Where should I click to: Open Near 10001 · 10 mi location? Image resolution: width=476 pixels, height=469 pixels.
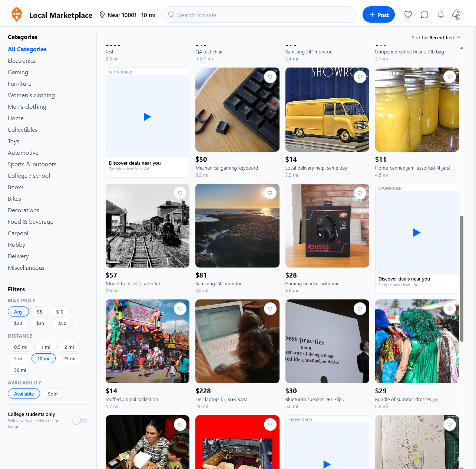click(128, 15)
